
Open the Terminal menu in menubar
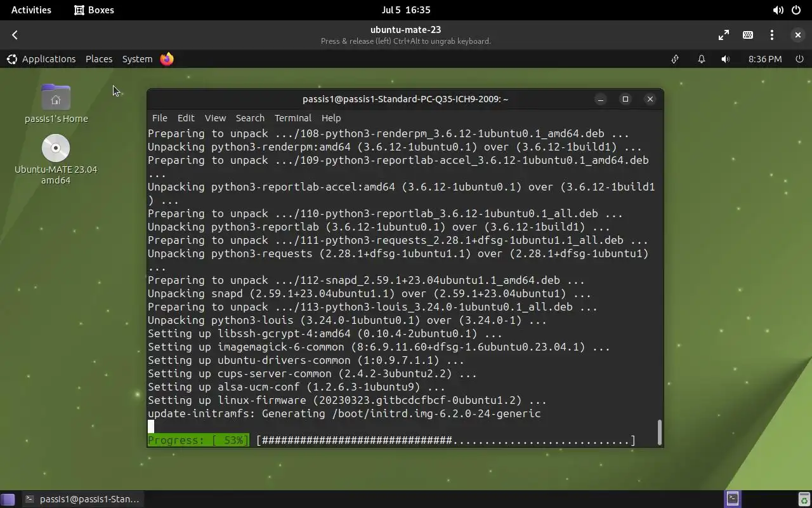[292, 117]
